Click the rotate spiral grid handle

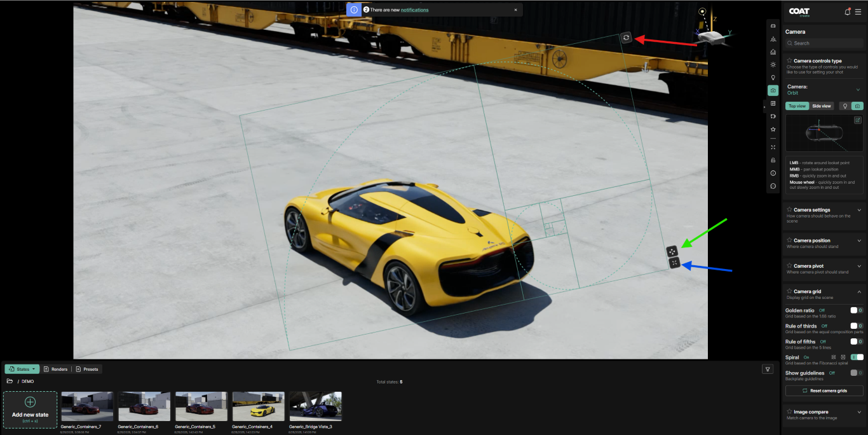pos(626,38)
